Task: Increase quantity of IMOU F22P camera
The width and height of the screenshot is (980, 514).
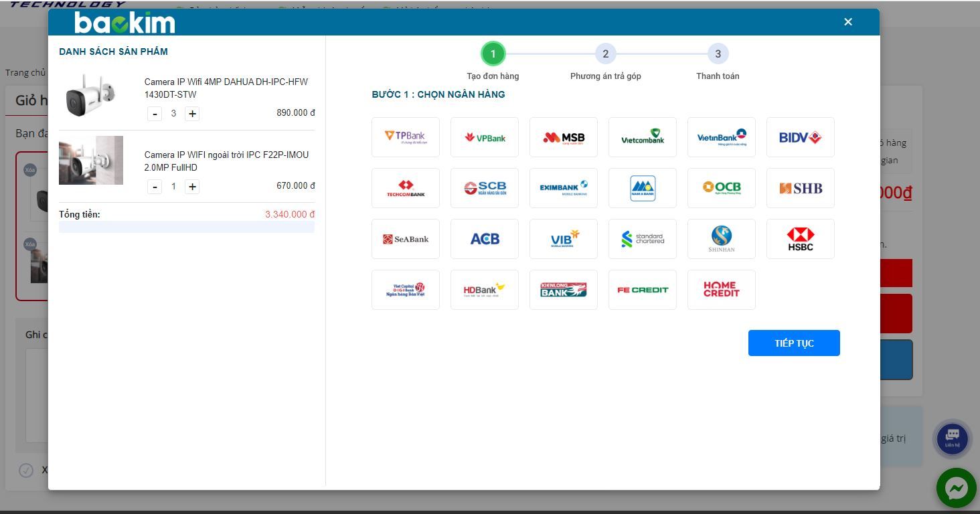Action: (192, 187)
